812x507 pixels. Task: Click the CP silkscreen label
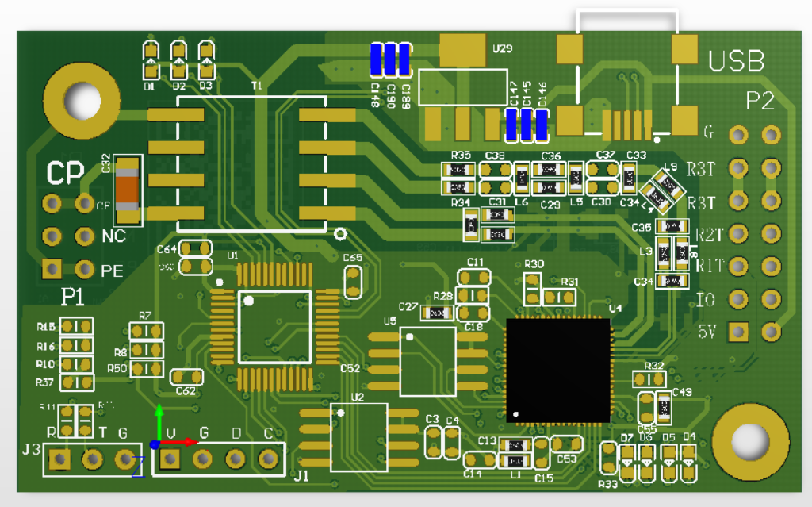coord(65,173)
